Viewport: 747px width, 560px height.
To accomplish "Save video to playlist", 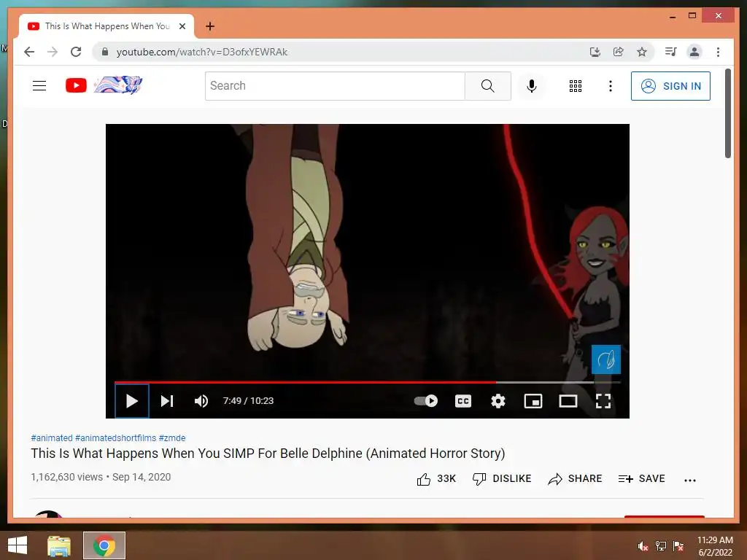I will click(x=641, y=478).
